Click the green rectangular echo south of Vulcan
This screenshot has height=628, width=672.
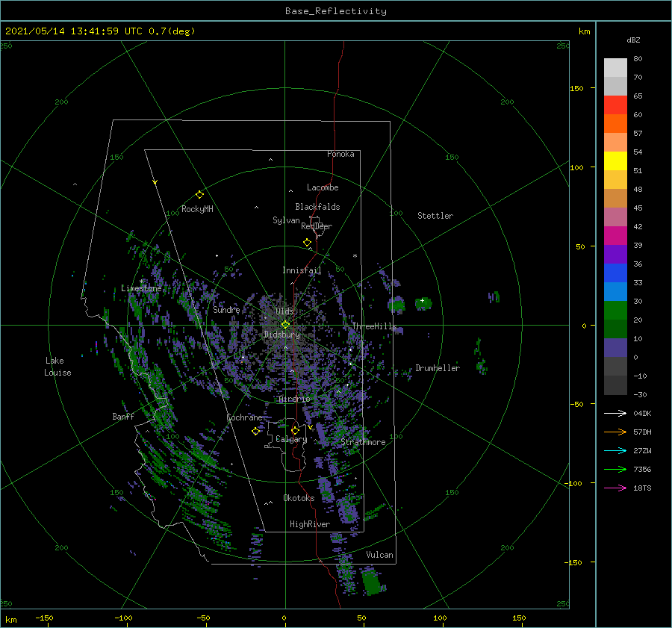(x=371, y=582)
